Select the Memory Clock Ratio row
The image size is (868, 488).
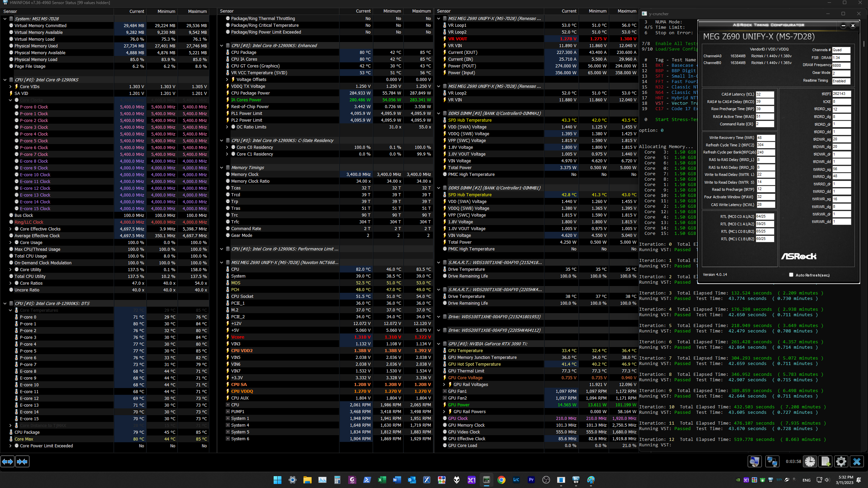pyautogui.click(x=325, y=181)
